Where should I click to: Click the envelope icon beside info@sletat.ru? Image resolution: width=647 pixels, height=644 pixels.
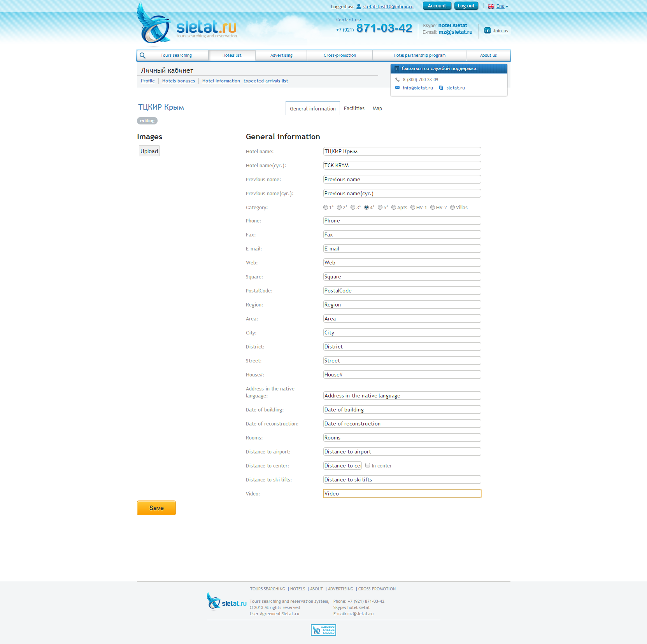[397, 88]
